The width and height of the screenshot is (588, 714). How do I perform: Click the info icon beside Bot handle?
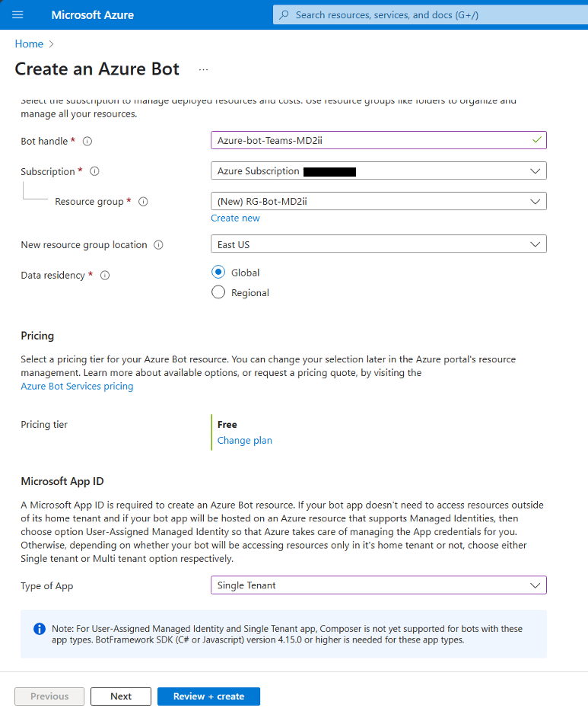(x=87, y=142)
